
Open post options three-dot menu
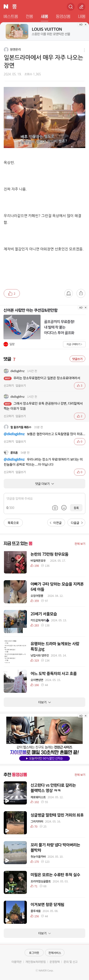[x=84, y=50]
